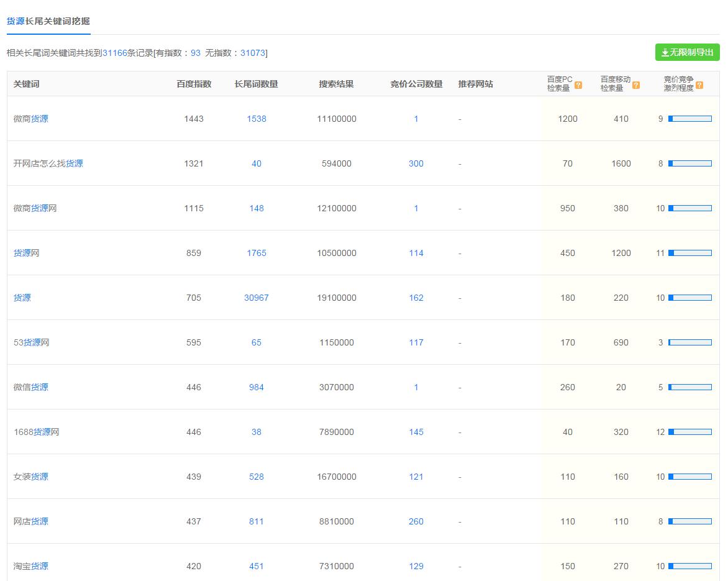Click help icon beside 百度PC检索量

coord(578,86)
